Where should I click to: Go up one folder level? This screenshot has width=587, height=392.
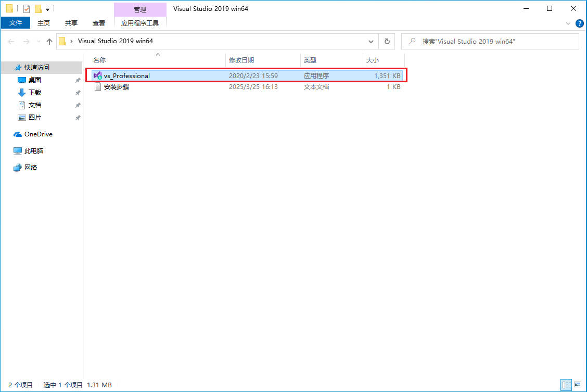pos(49,42)
